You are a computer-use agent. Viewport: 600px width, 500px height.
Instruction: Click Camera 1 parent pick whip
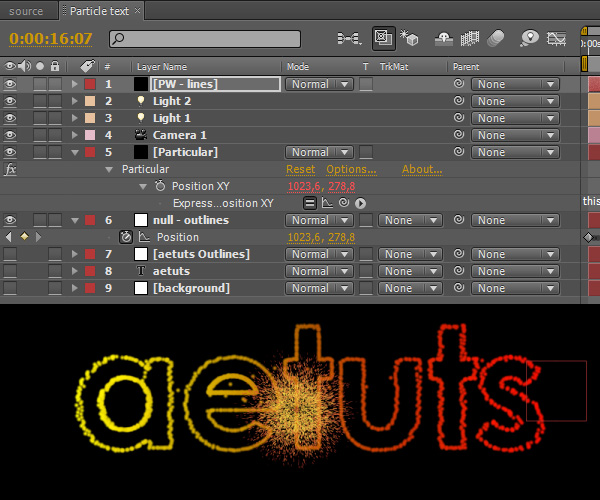pos(459,135)
